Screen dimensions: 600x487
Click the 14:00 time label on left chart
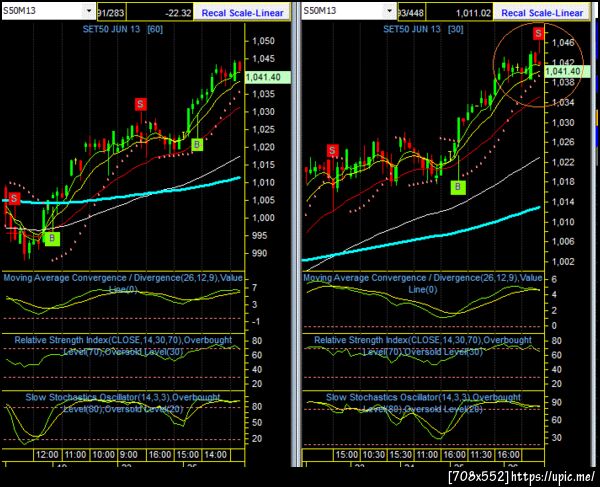(215, 455)
